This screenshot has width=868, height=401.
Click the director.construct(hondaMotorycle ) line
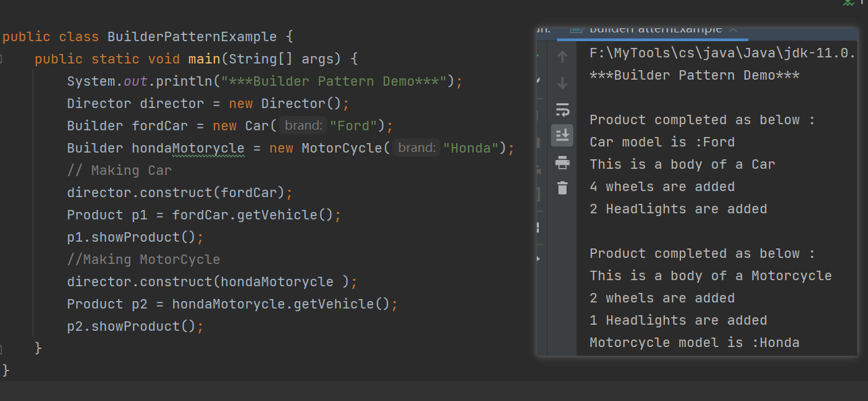pos(212,282)
